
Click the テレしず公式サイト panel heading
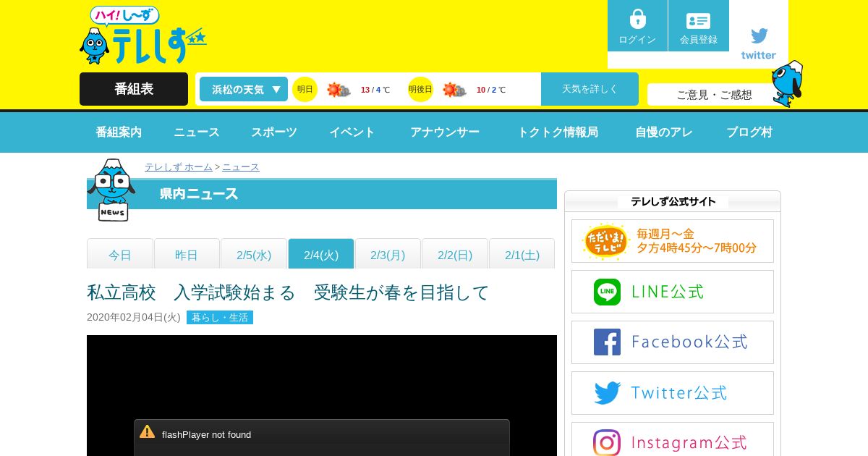coord(673,202)
